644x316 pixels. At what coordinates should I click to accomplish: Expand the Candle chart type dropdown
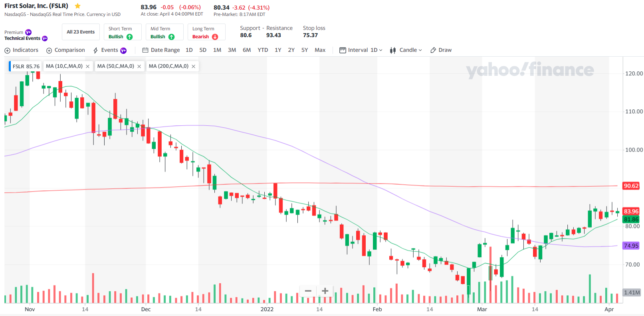coord(406,50)
